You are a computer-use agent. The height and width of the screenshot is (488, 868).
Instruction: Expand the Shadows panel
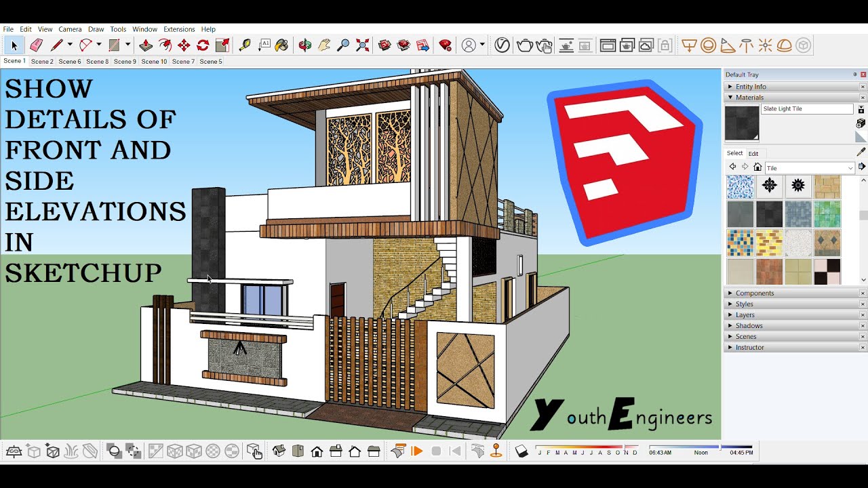click(x=795, y=325)
